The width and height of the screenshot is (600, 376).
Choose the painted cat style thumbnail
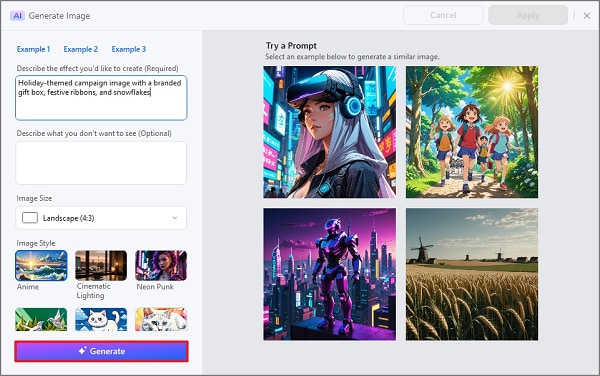(161, 319)
